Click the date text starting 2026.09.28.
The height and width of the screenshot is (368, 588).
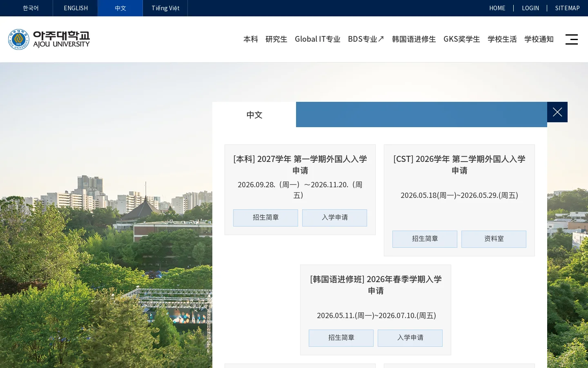[300, 190]
